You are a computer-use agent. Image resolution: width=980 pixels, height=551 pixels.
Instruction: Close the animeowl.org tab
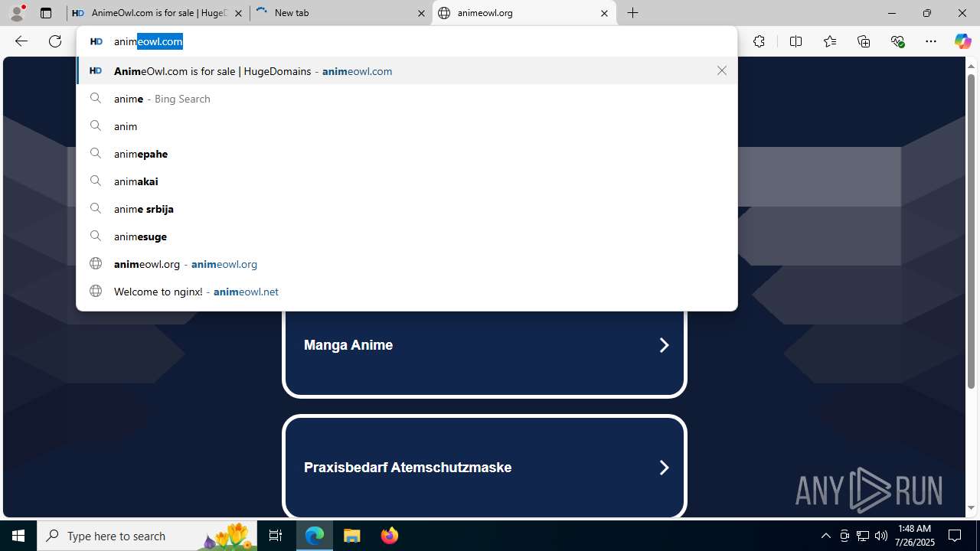click(x=604, y=13)
